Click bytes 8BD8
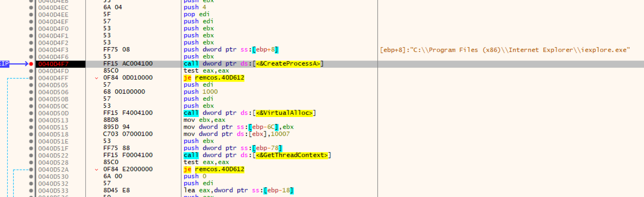Screen dimensions: 644x197 [111, 120]
